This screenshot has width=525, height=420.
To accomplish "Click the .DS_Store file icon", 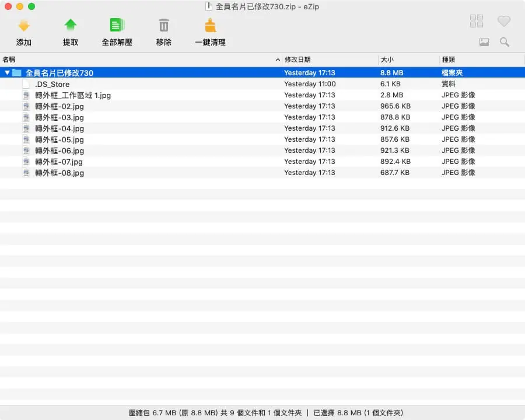I will click(26, 84).
